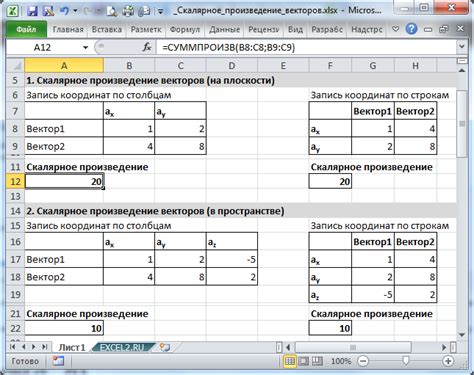Switch to the Вид ribbon tab

[295, 29]
